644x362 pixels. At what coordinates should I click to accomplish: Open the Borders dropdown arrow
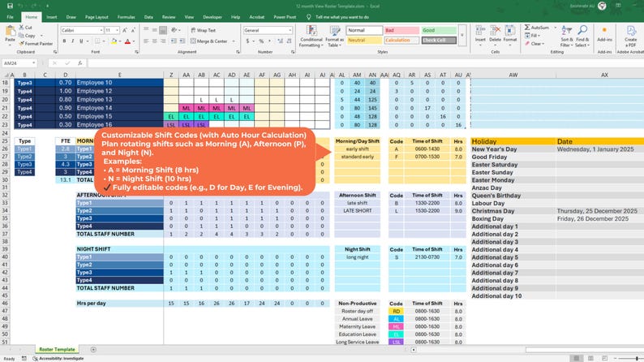(104, 41)
